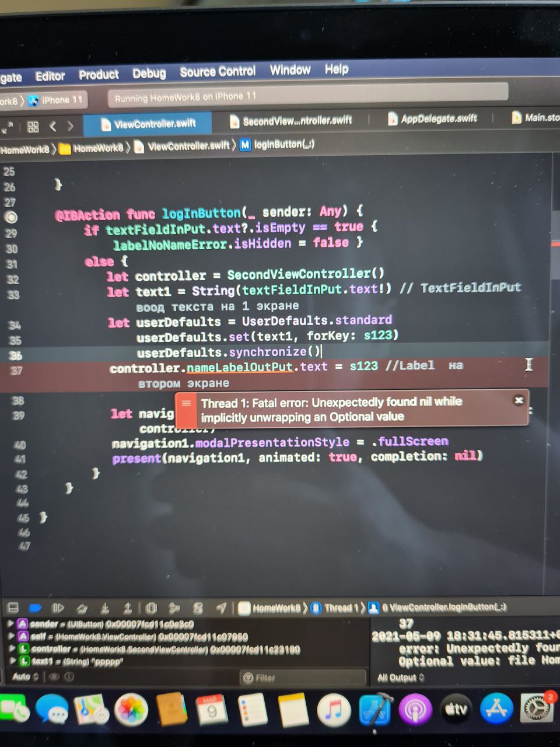The image size is (560, 747).
Task: Click the Running HomeWork8 status field
Action: pyautogui.click(x=307, y=95)
